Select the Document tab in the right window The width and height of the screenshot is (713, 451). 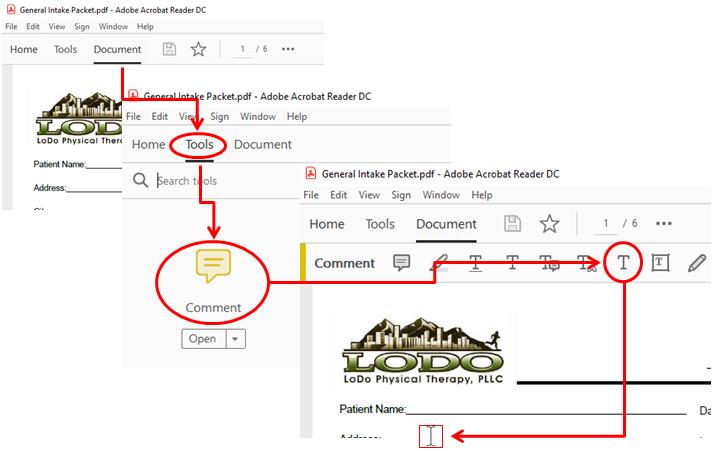point(446,224)
